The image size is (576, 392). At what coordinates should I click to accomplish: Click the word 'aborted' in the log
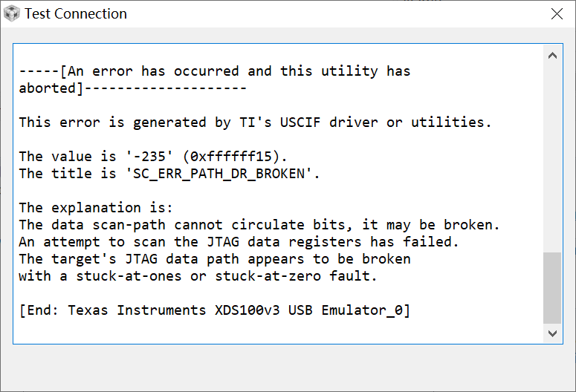(x=46, y=88)
